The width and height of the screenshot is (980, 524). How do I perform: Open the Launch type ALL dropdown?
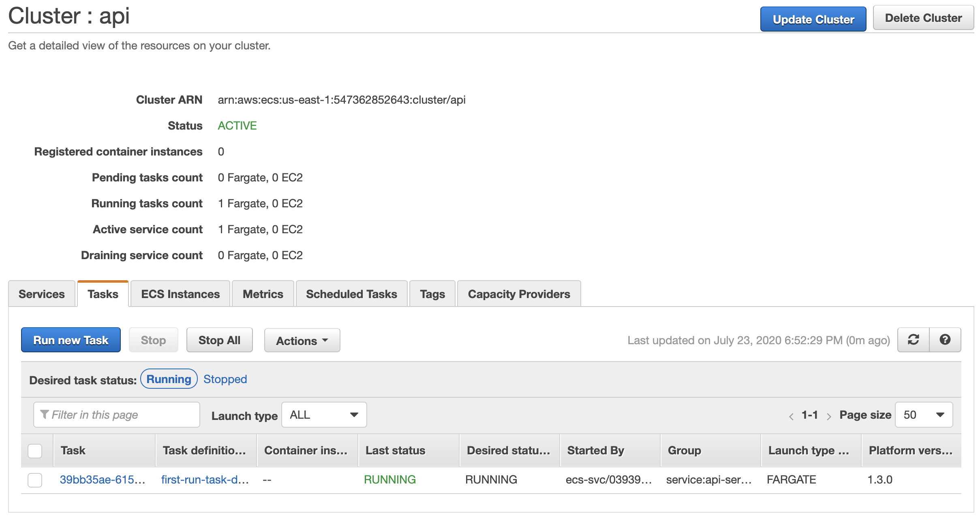point(324,415)
